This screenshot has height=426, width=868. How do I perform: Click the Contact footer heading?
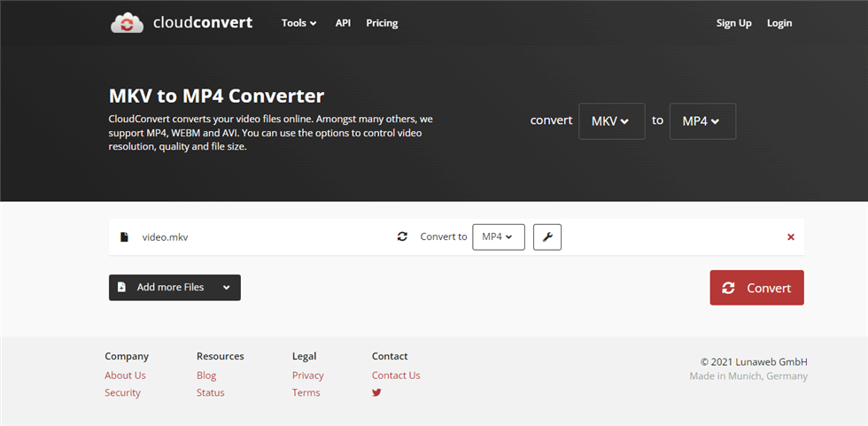(390, 356)
